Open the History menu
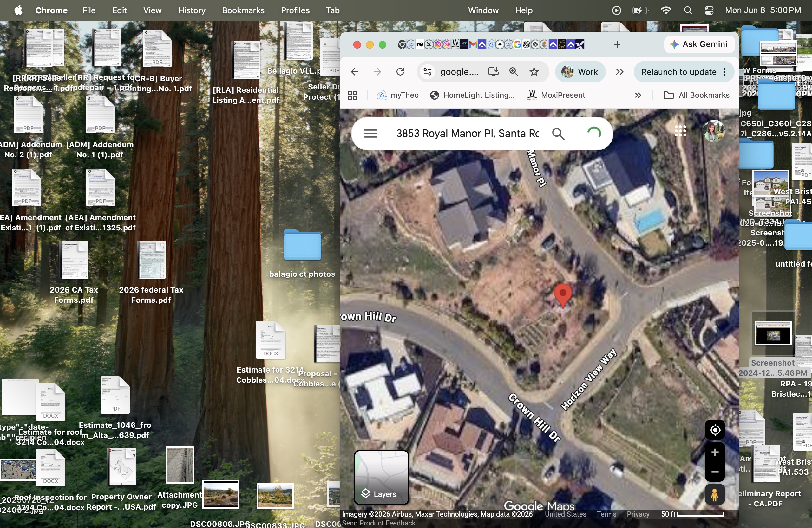Viewport: 812px width, 528px height. tap(192, 10)
